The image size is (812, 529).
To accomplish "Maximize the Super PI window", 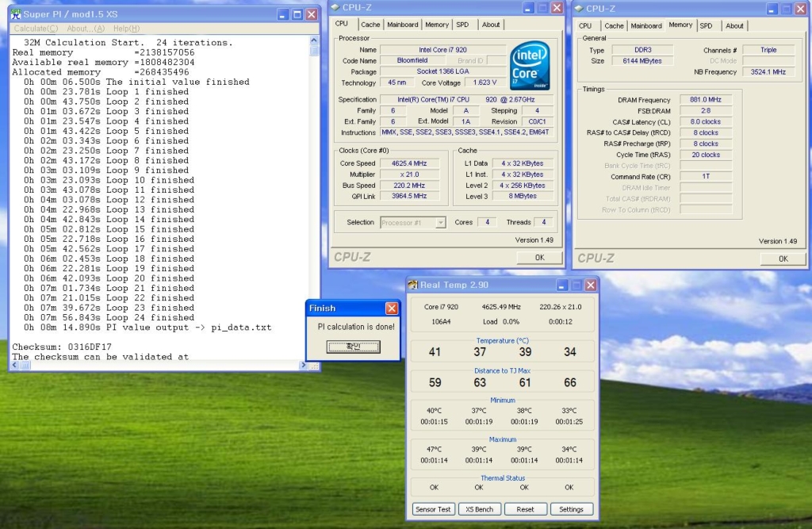I will pyautogui.click(x=297, y=14).
